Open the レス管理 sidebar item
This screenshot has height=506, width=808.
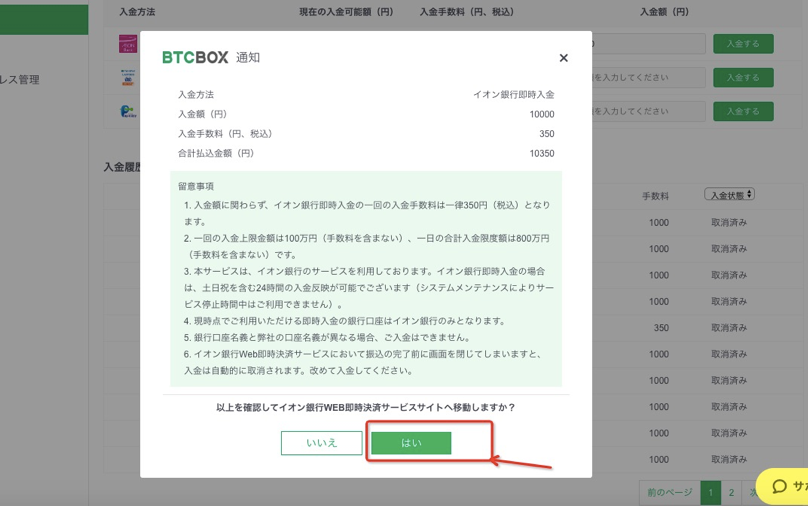click(20, 80)
